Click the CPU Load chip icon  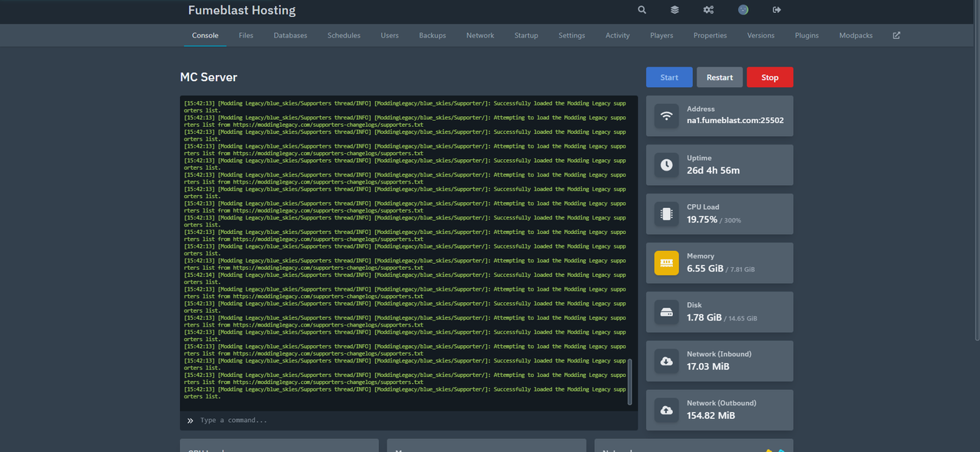(667, 214)
